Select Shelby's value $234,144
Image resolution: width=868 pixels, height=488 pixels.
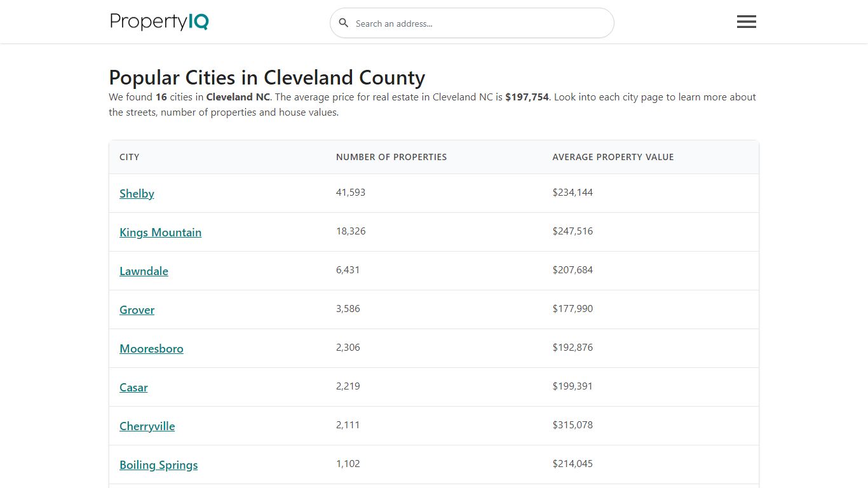(x=573, y=193)
